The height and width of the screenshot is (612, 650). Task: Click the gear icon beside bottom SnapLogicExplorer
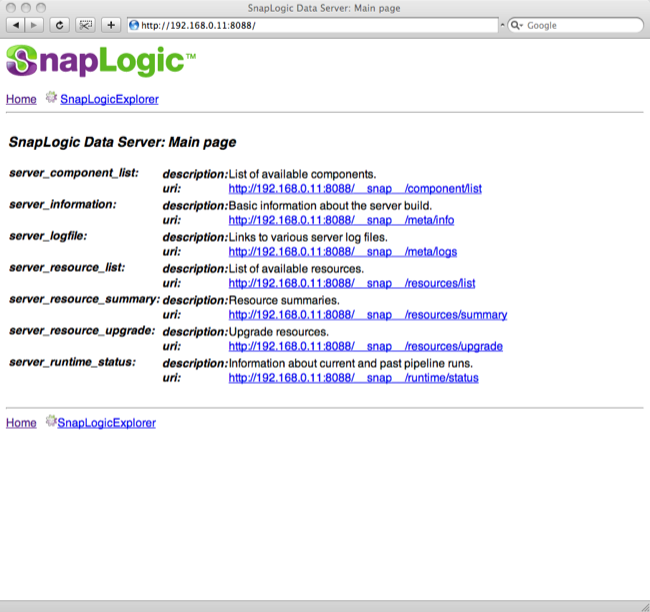[x=51, y=420]
